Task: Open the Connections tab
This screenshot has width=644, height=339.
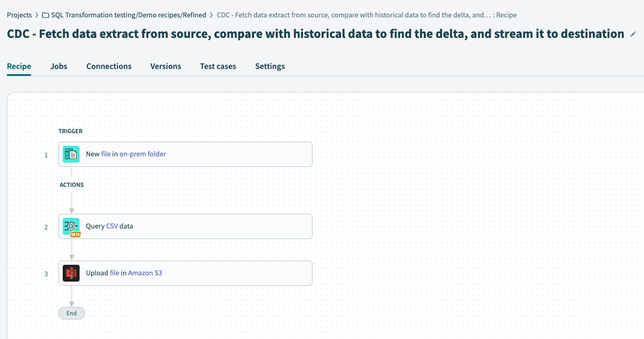Action: [109, 66]
